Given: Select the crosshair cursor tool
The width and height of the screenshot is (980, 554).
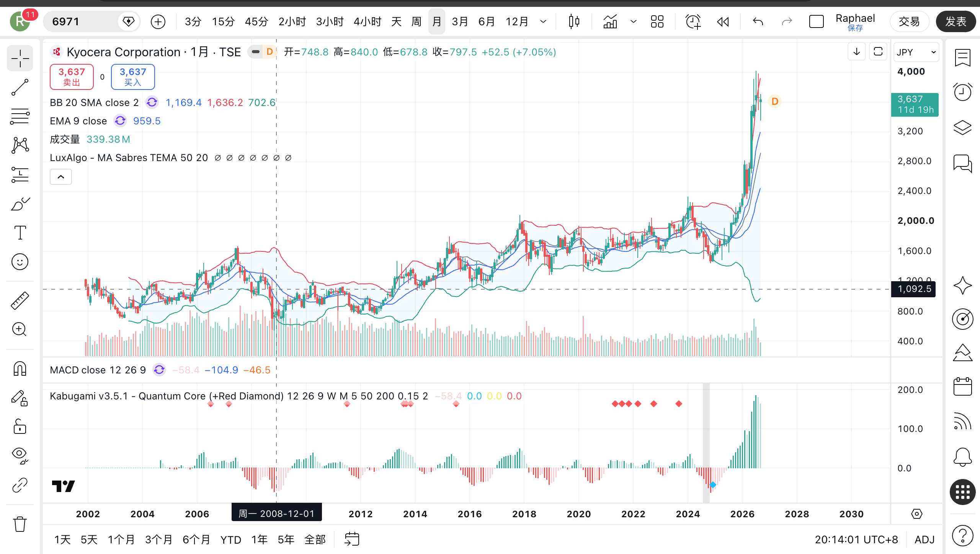Looking at the screenshot, I should pyautogui.click(x=20, y=58).
